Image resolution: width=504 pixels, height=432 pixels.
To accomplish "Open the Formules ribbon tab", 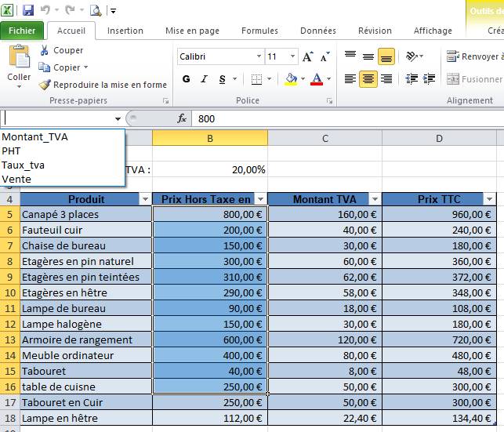I will click(259, 31).
